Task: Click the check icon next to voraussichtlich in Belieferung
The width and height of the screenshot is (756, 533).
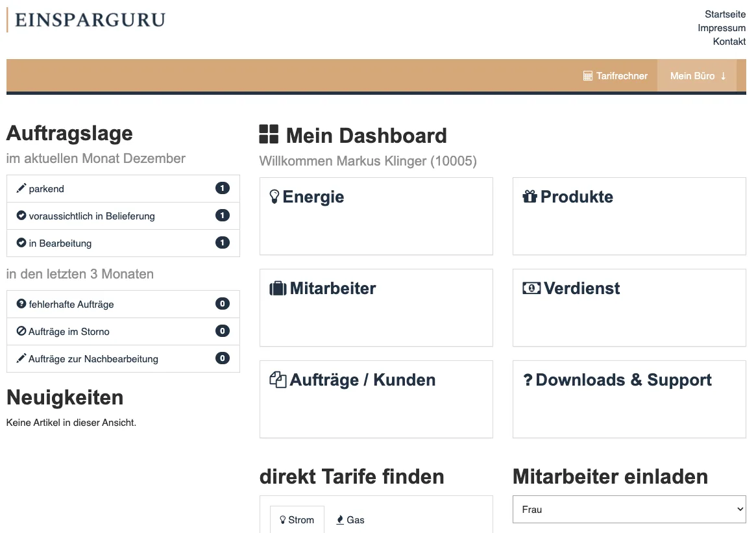Action: [x=21, y=215]
